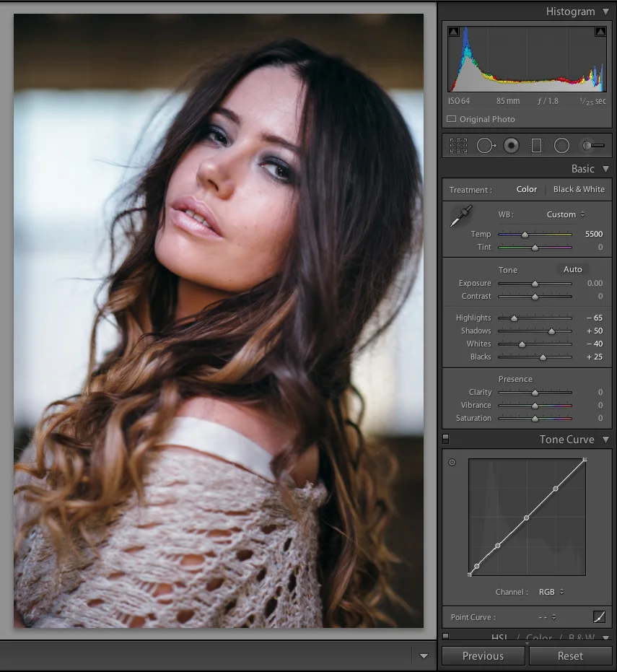Click the Auto tone button

572,269
